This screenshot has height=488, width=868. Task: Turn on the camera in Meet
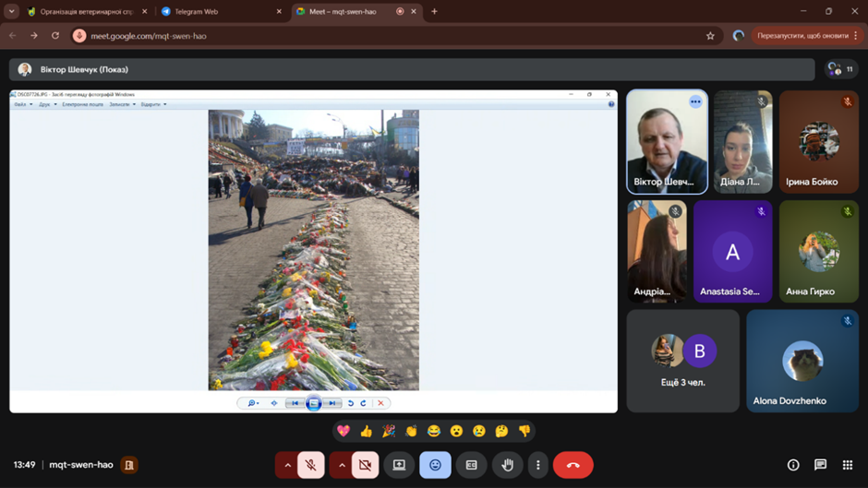[365, 465]
